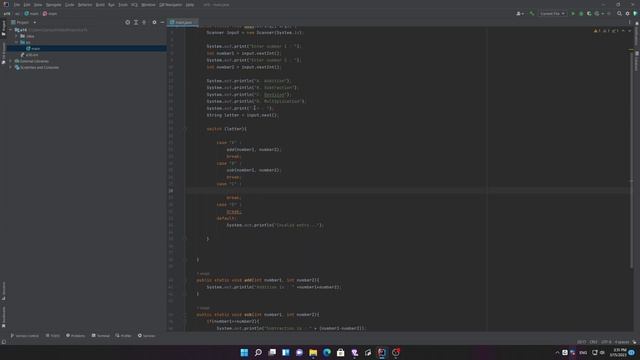The width and height of the screenshot is (640, 360).
Task: Open the Navigate menu
Action: (x=53, y=5)
